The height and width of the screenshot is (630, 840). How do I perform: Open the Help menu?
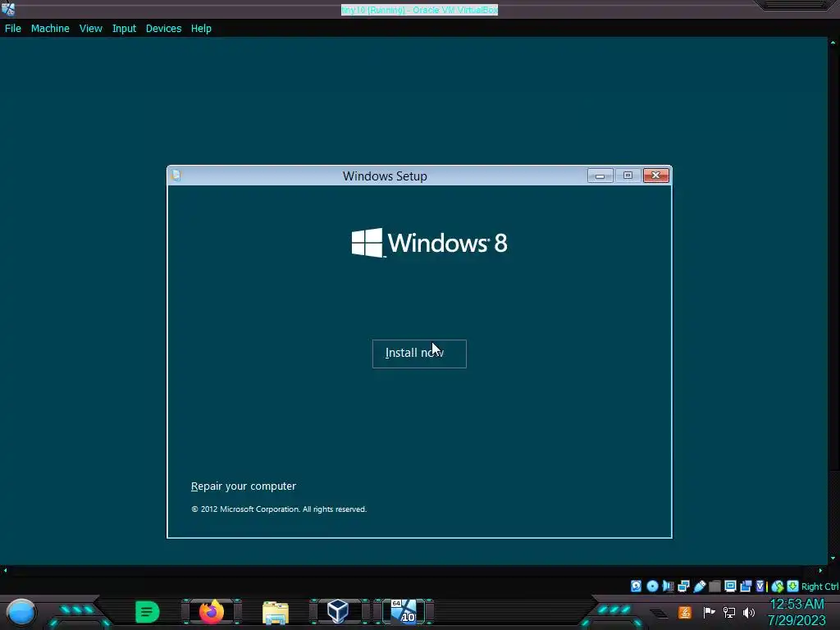tap(201, 29)
